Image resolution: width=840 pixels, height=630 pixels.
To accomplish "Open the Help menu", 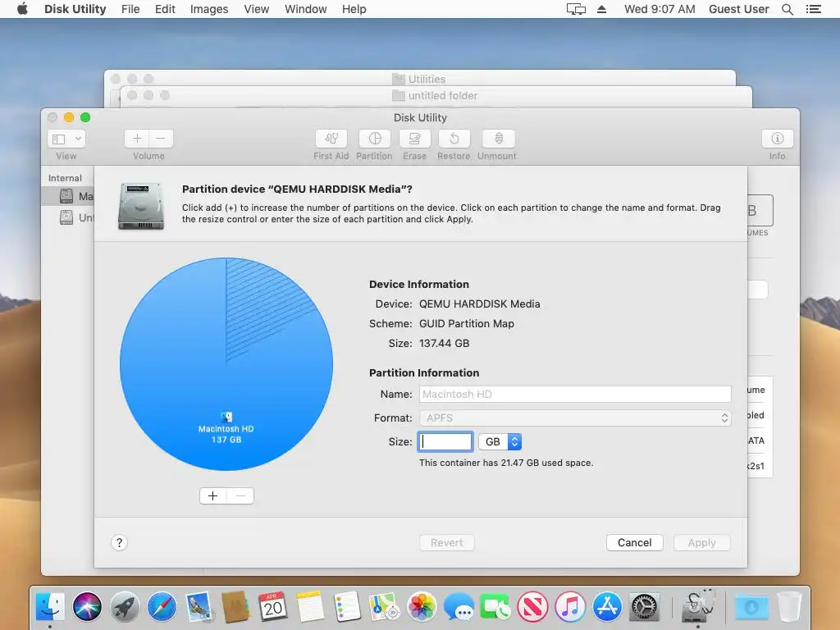I will click(x=354, y=9).
